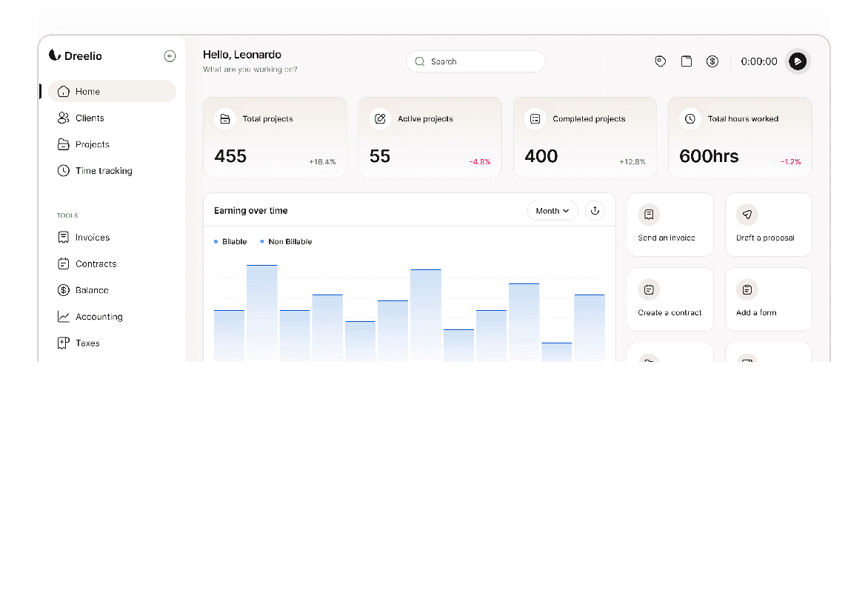Click the 55 active projects value

click(380, 157)
